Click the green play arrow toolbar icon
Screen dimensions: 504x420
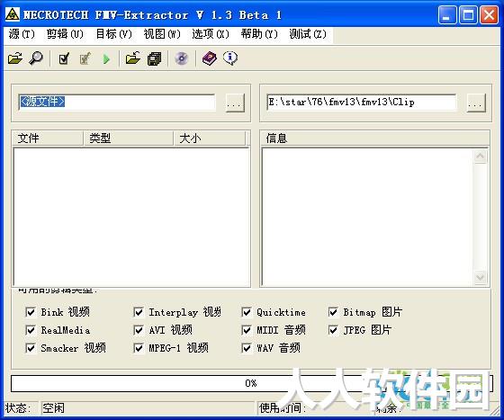click(106, 59)
